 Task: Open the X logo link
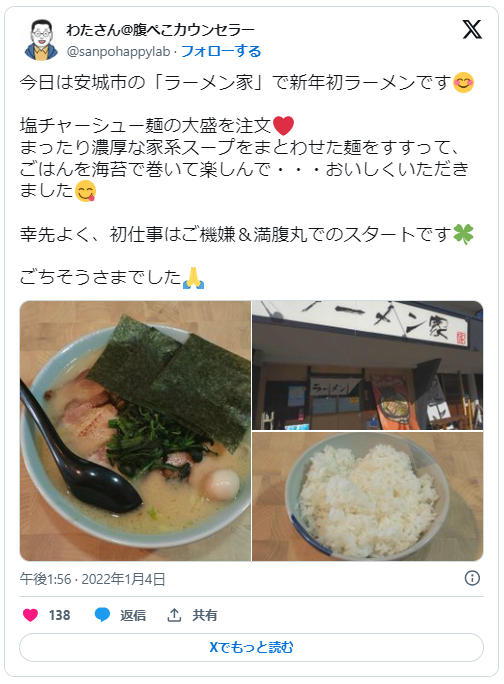[x=472, y=30]
